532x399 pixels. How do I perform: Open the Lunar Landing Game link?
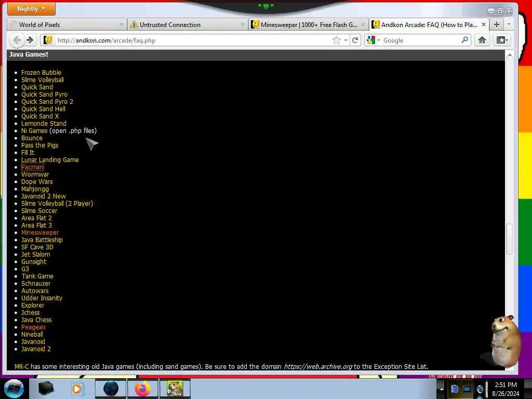click(x=50, y=159)
